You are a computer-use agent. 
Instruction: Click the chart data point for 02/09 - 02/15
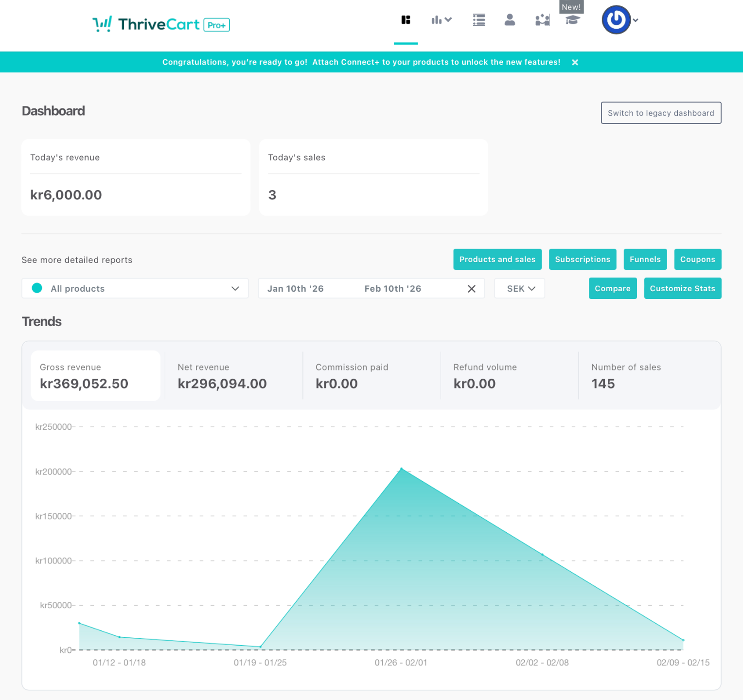(x=683, y=640)
